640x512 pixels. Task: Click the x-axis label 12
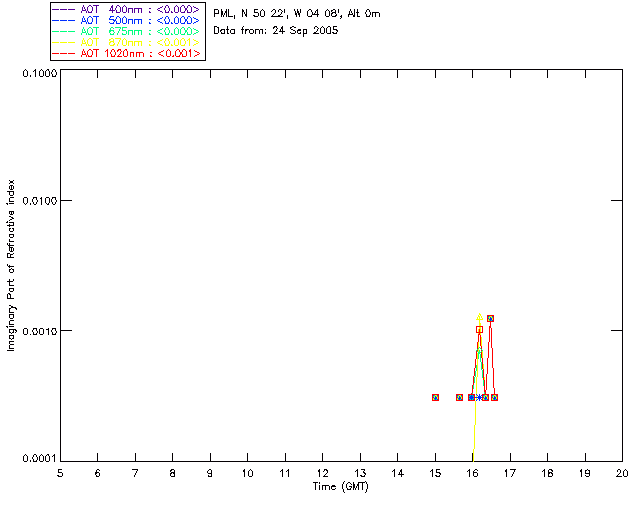pyautogui.click(x=322, y=473)
